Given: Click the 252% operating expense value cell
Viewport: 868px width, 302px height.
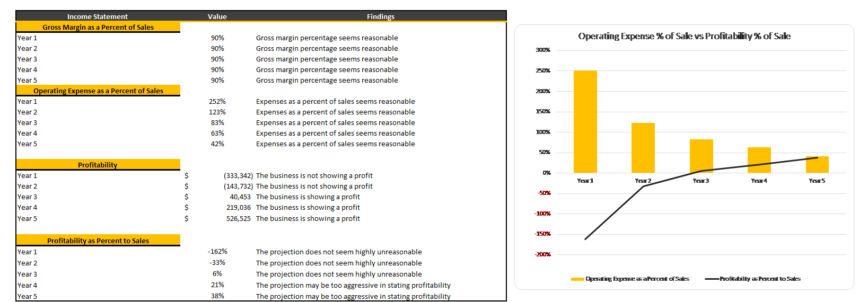Looking at the screenshot, I should pyautogui.click(x=217, y=101).
